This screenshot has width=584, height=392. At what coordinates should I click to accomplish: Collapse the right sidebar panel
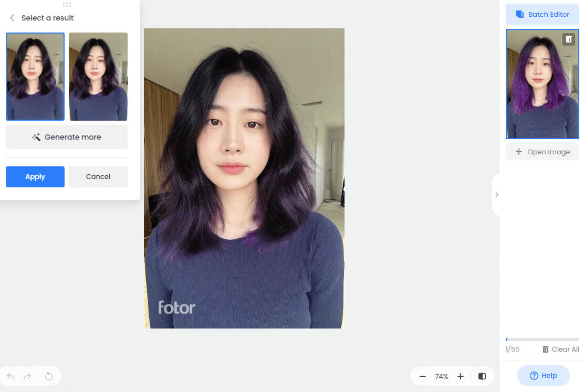[x=496, y=195]
